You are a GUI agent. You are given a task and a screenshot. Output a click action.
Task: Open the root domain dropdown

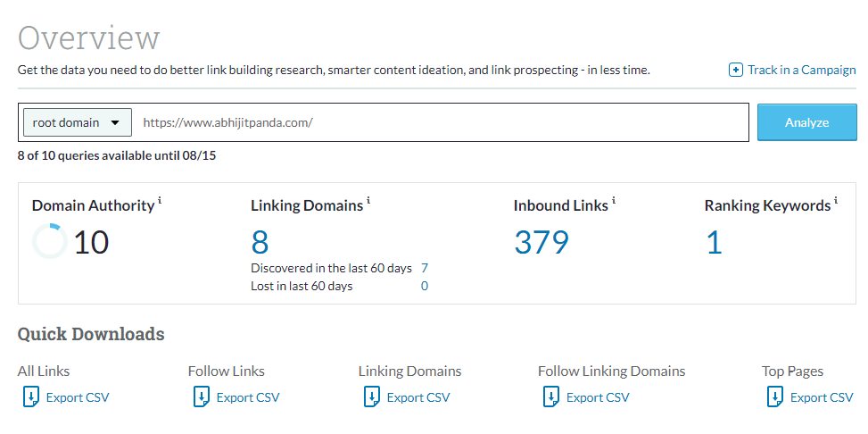tap(77, 122)
